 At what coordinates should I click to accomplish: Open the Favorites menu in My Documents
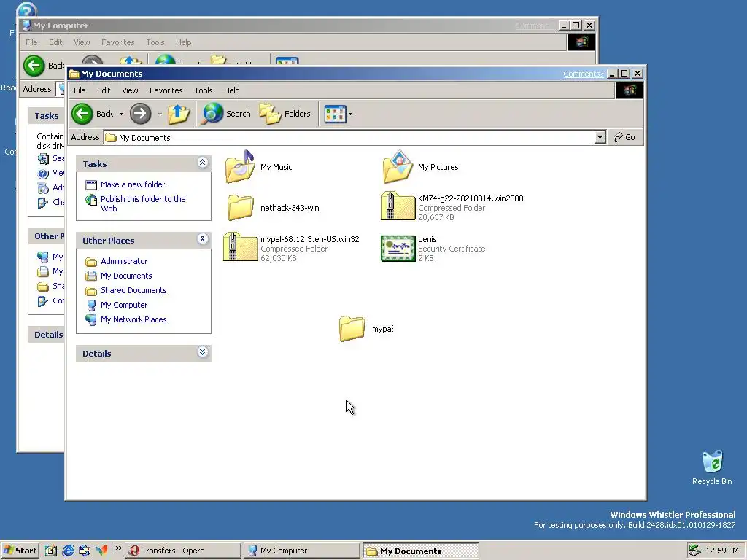pos(166,90)
